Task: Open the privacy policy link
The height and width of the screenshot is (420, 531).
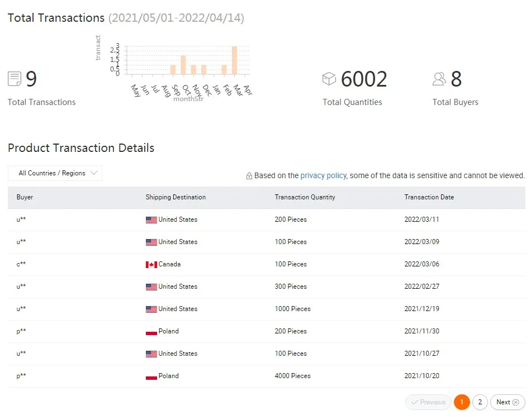Action: (323, 175)
